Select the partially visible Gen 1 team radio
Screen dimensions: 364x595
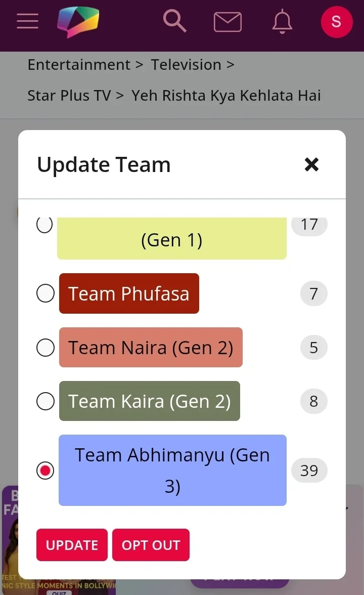44,225
